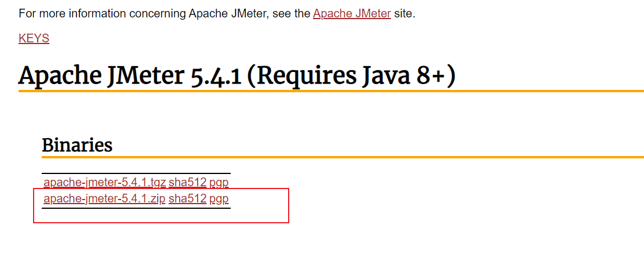
Task: Click the word "site" after JMeter link
Action: coord(403,13)
